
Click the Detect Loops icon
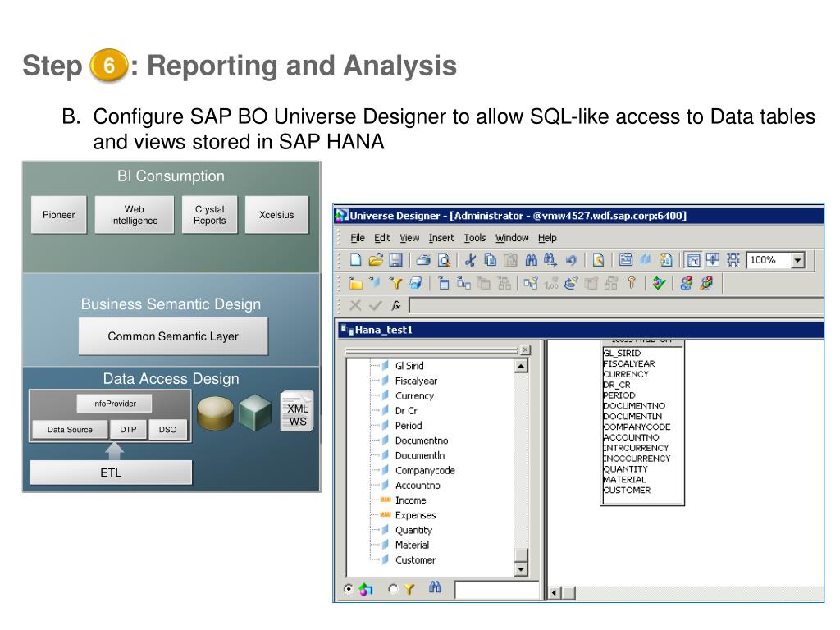pos(571,283)
